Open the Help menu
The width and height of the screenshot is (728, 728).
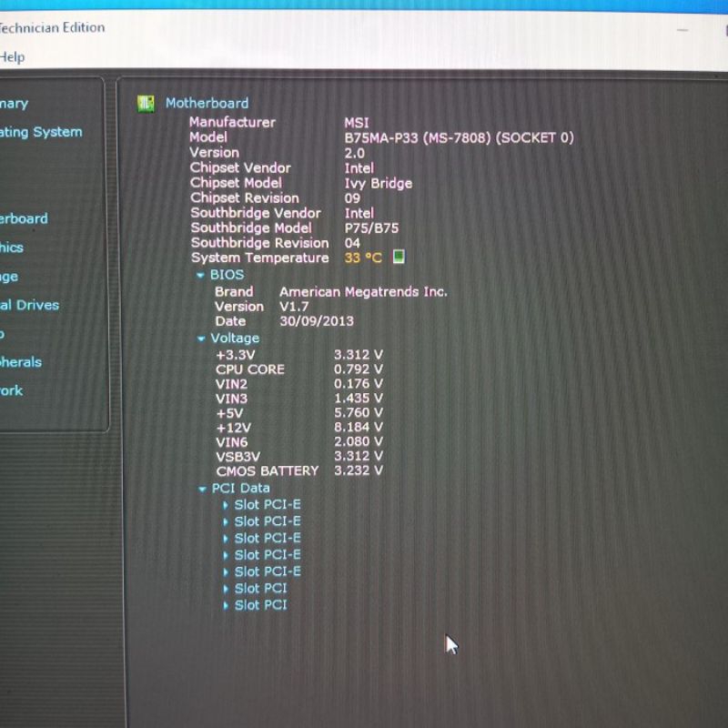click(13, 57)
